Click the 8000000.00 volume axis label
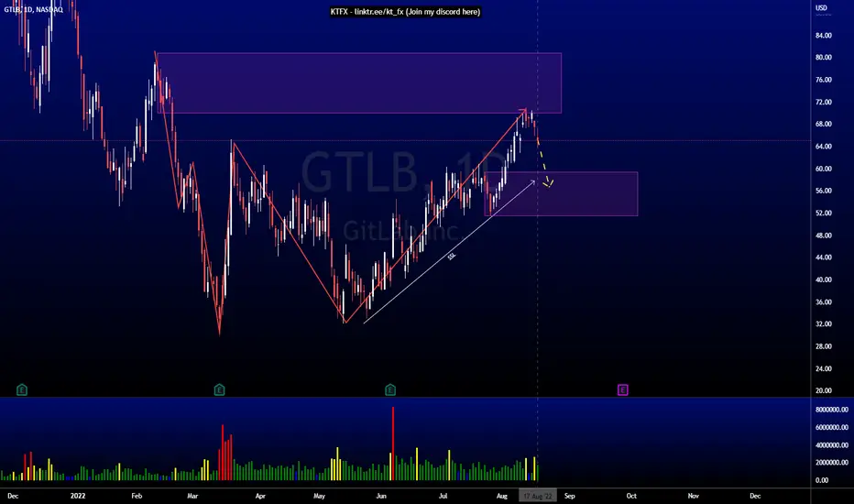854x504 pixels. [x=832, y=410]
